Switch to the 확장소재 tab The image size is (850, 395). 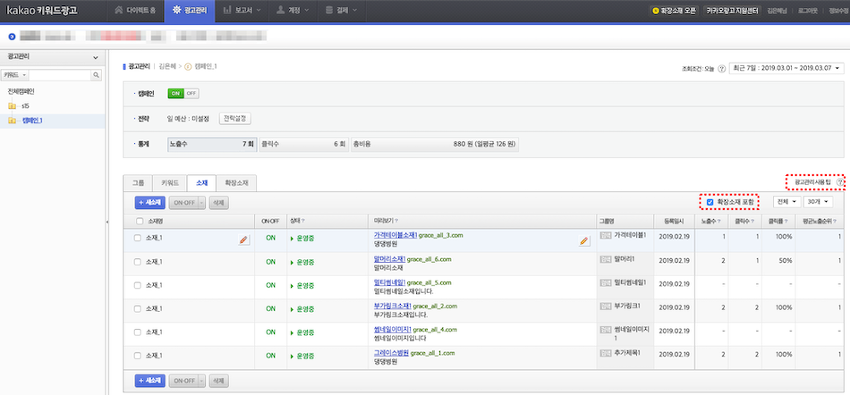(236, 183)
